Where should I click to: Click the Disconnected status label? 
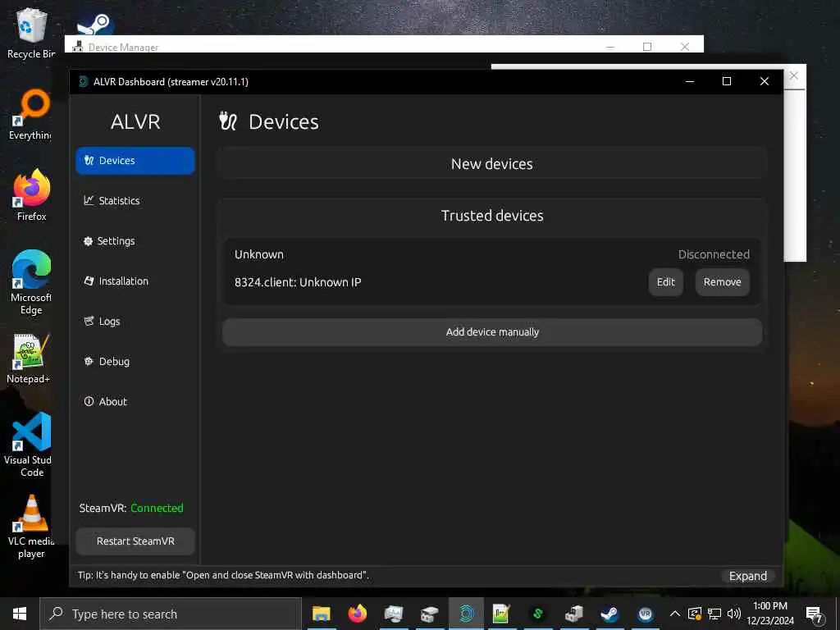click(x=714, y=254)
